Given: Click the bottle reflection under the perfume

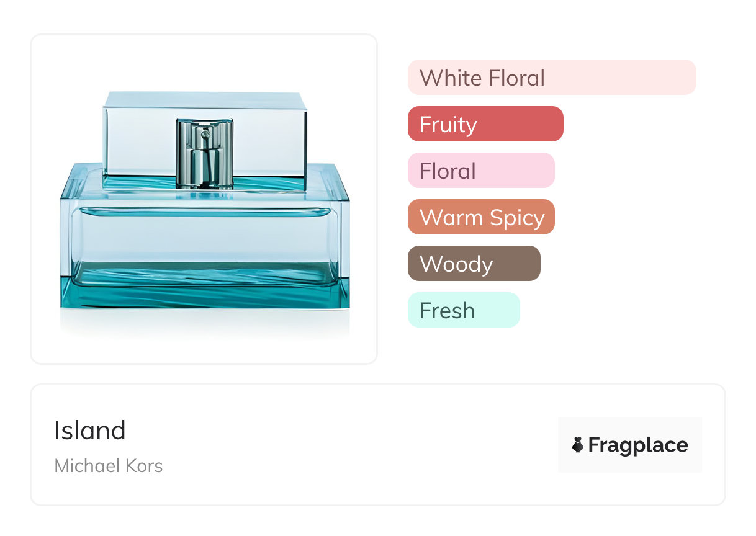Looking at the screenshot, I should click(204, 323).
